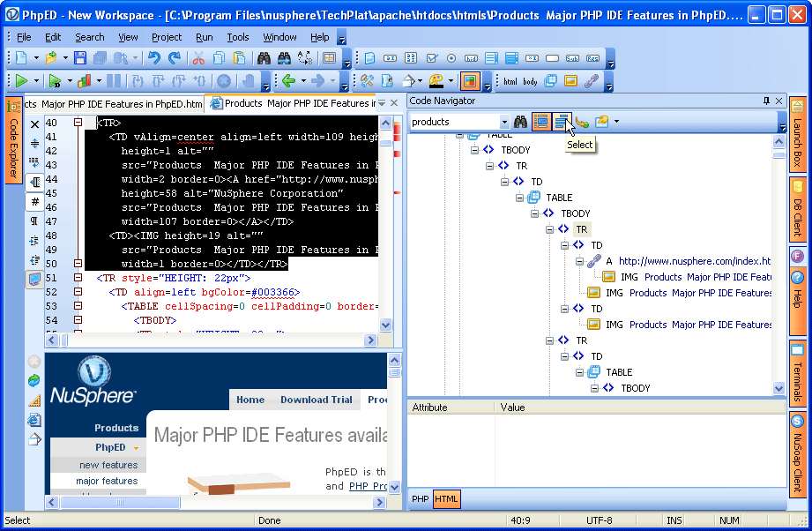Search with the Code Navigator binoculars
The width and height of the screenshot is (812, 531).
pyautogui.click(x=520, y=122)
